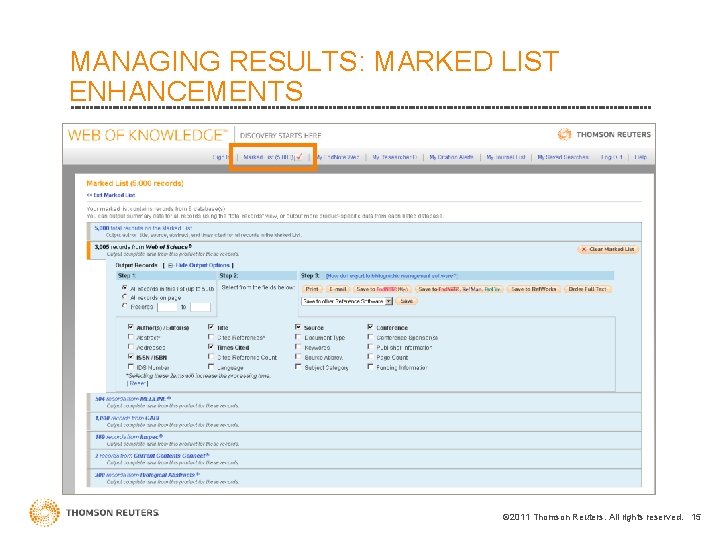Click Save button next to reference software dropdown
The image size is (720, 540).
406,302
